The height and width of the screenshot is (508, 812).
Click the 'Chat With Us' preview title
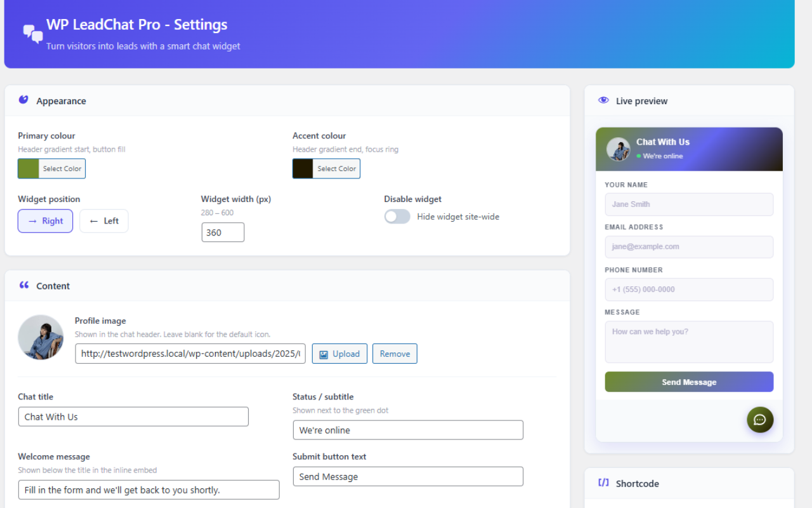pos(663,142)
